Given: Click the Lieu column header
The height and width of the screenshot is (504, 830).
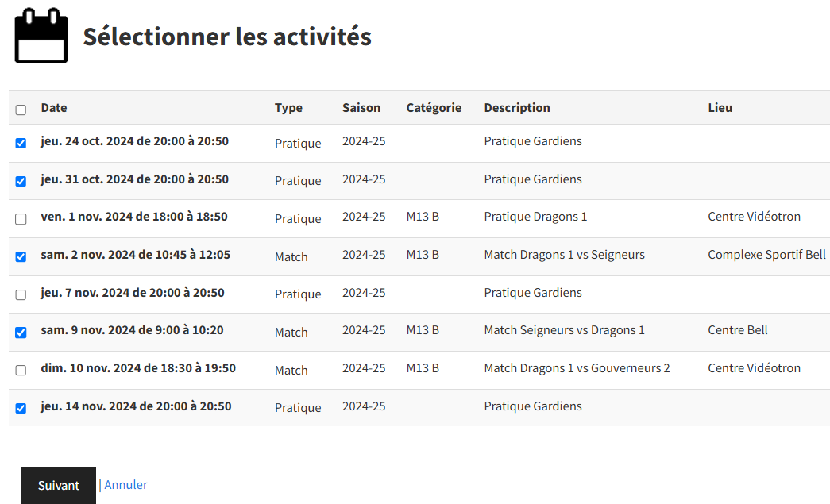Looking at the screenshot, I should click(x=720, y=108).
